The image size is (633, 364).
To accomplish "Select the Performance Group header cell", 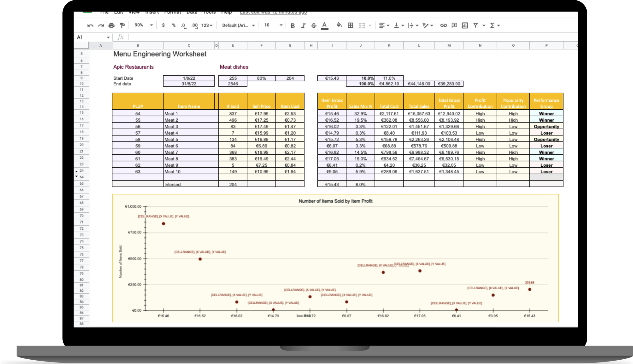I will [546, 101].
